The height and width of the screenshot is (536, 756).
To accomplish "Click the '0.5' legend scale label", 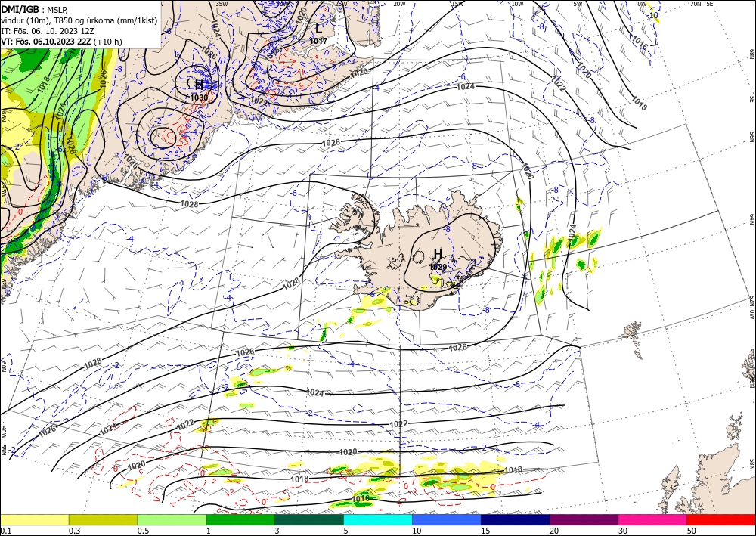I will point(143,531).
